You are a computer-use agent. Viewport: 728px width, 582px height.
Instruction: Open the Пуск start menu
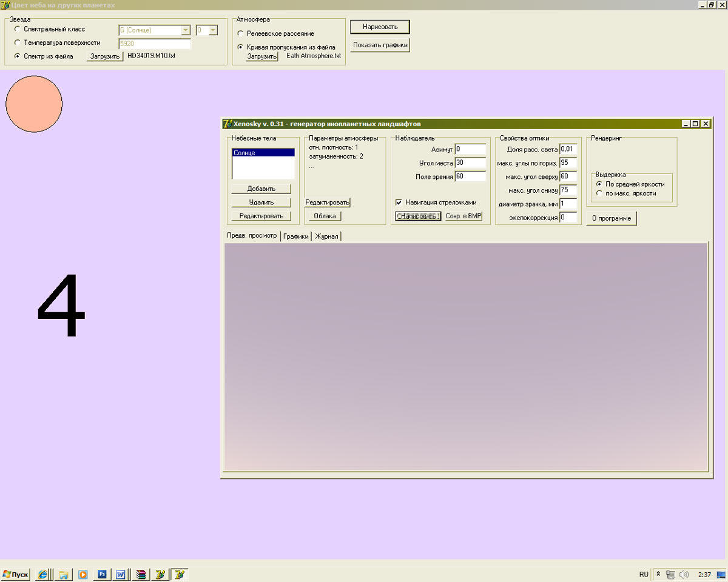tap(15, 574)
